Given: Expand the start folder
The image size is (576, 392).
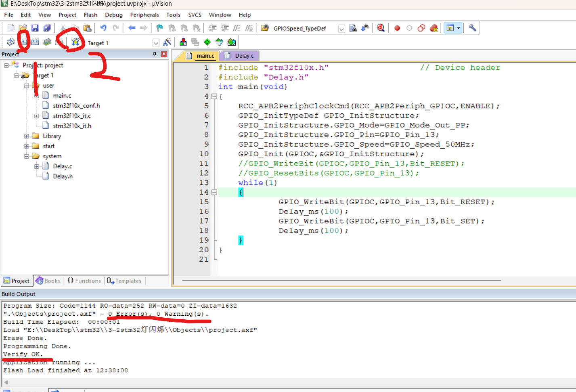Looking at the screenshot, I should point(27,146).
